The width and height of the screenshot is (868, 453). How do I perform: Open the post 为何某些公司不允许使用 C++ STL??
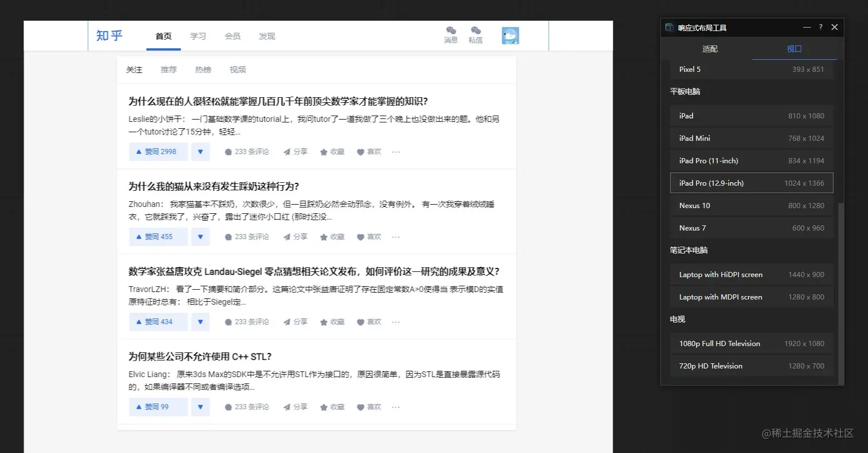coord(200,356)
